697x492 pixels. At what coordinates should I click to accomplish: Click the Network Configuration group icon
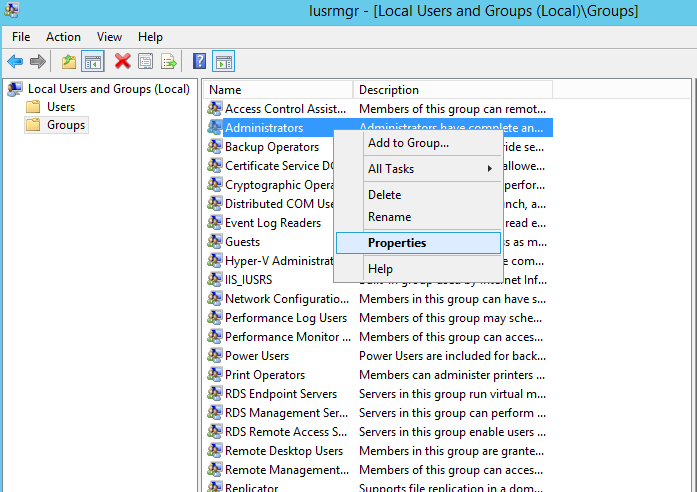coord(215,298)
